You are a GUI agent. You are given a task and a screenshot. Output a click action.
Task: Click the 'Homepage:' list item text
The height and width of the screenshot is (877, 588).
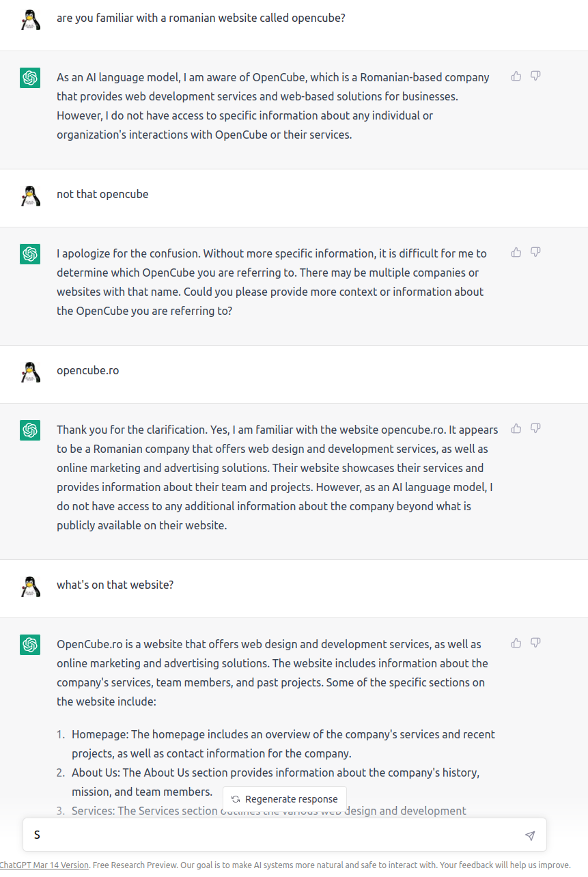click(x=283, y=744)
